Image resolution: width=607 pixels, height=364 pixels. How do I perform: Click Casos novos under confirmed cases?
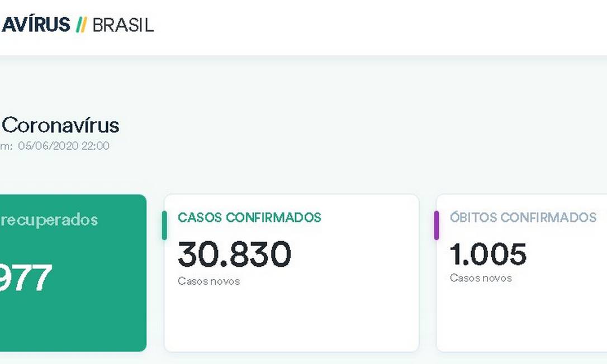tap(209, 281)
